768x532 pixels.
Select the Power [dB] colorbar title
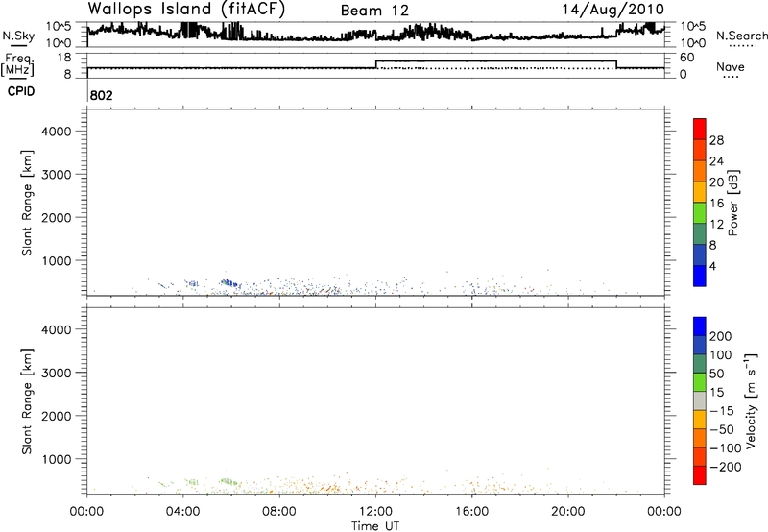(x=732, y=203)
